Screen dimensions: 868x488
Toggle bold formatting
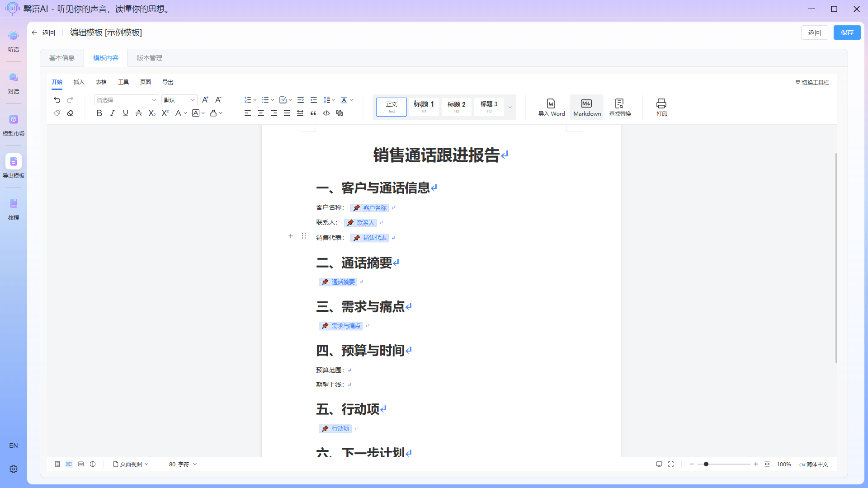pos(99,113)
